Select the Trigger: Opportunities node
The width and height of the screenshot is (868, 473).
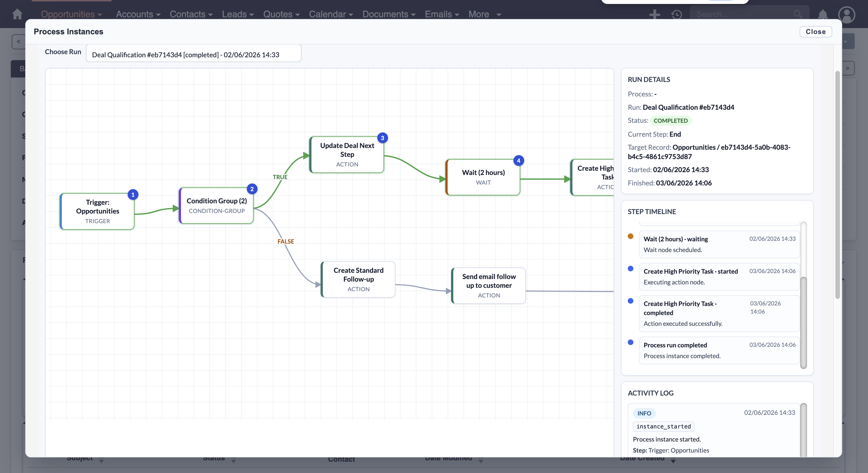97,211
